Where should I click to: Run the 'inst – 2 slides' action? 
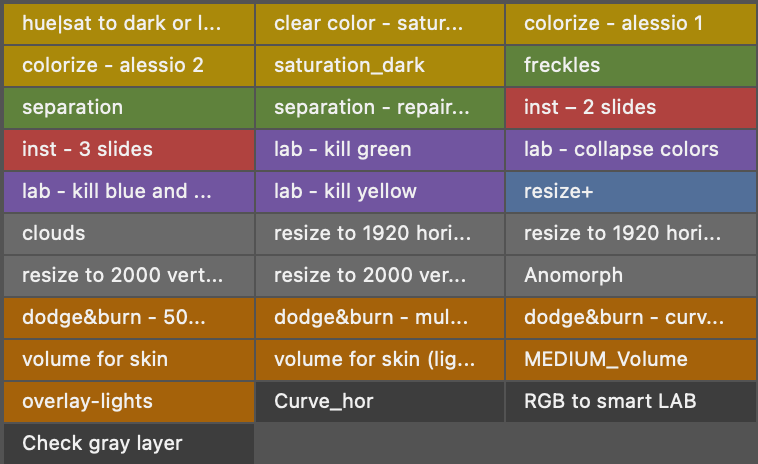pyautogui.click(x=630, y=107)
